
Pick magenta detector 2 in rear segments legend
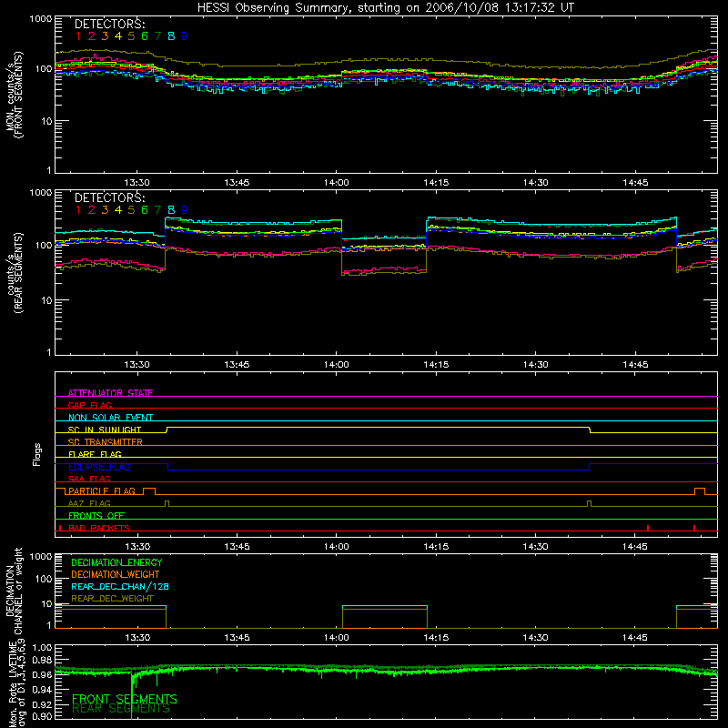coord(92,210)
